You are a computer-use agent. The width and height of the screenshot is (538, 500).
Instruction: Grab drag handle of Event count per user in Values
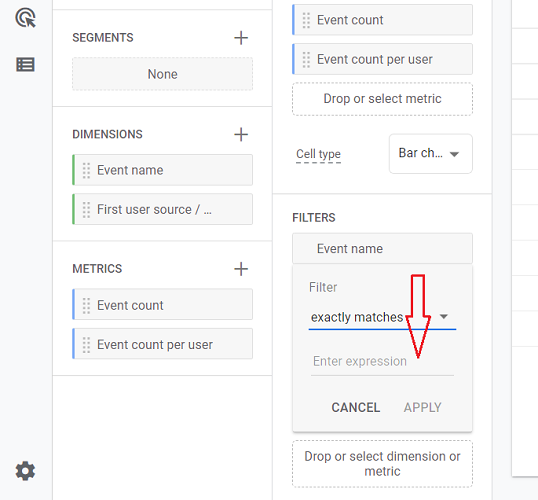(x=306, y=59)
